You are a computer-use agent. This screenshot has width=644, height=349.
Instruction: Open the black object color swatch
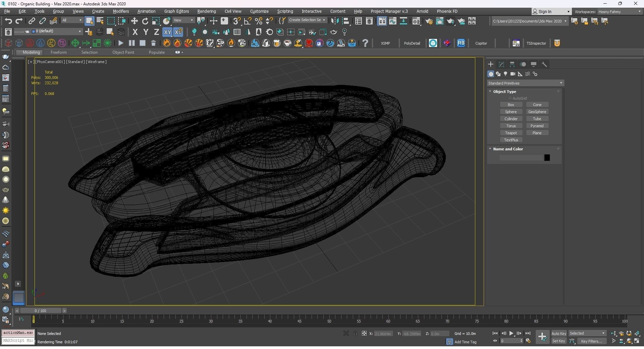547,158
